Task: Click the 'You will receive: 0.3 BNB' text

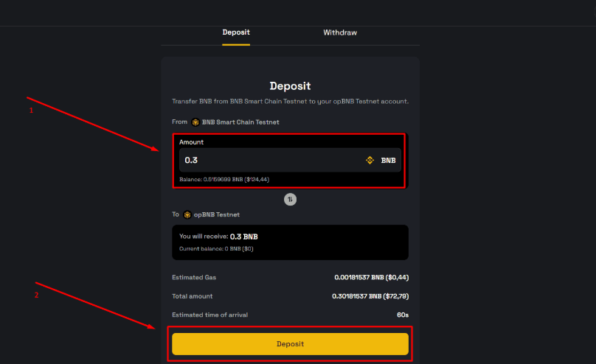Action: click(x=218, y=237)
